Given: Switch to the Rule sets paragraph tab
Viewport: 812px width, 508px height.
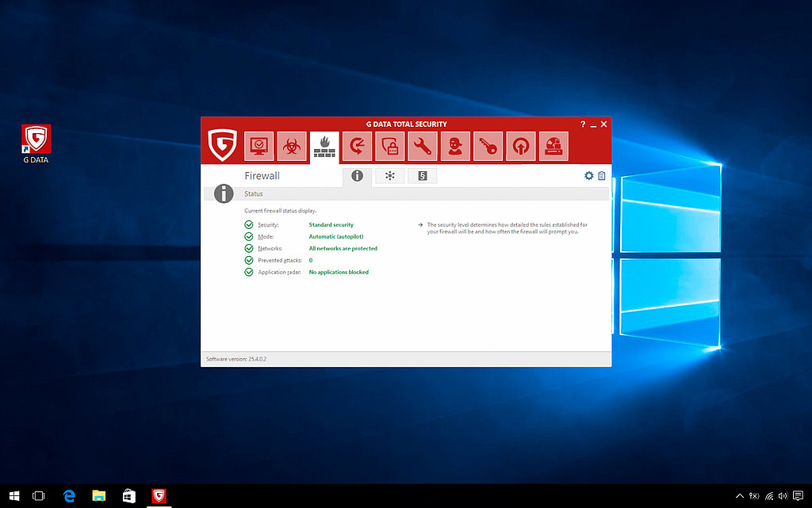Looking at the screenshot, I should click(422, 176).
